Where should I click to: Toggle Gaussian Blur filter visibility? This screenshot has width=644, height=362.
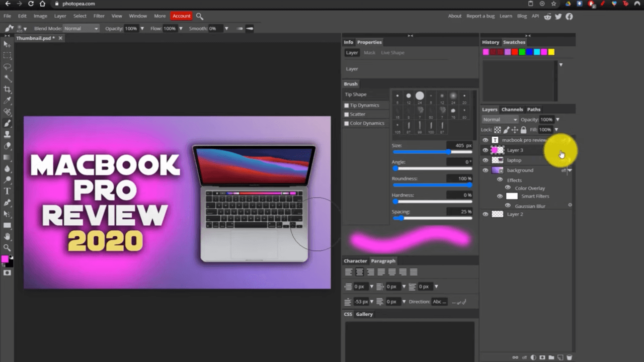pyautogui.click(x=508, y=206)
